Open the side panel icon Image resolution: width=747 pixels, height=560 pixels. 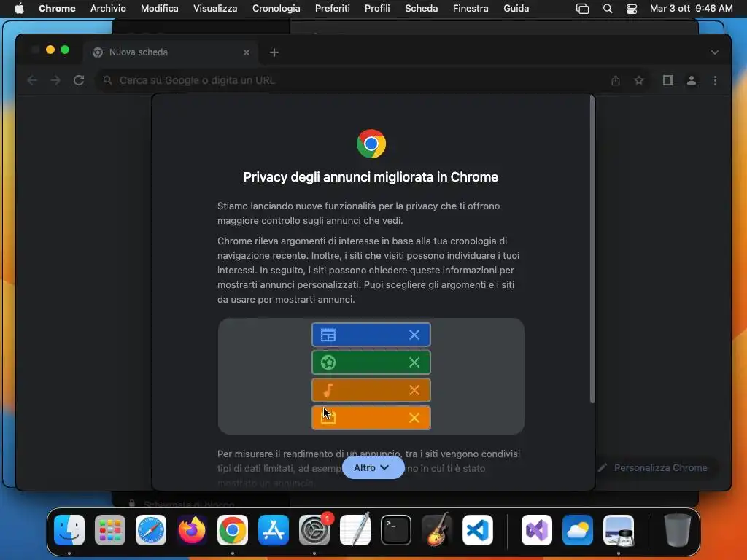[x=668, y=80]
